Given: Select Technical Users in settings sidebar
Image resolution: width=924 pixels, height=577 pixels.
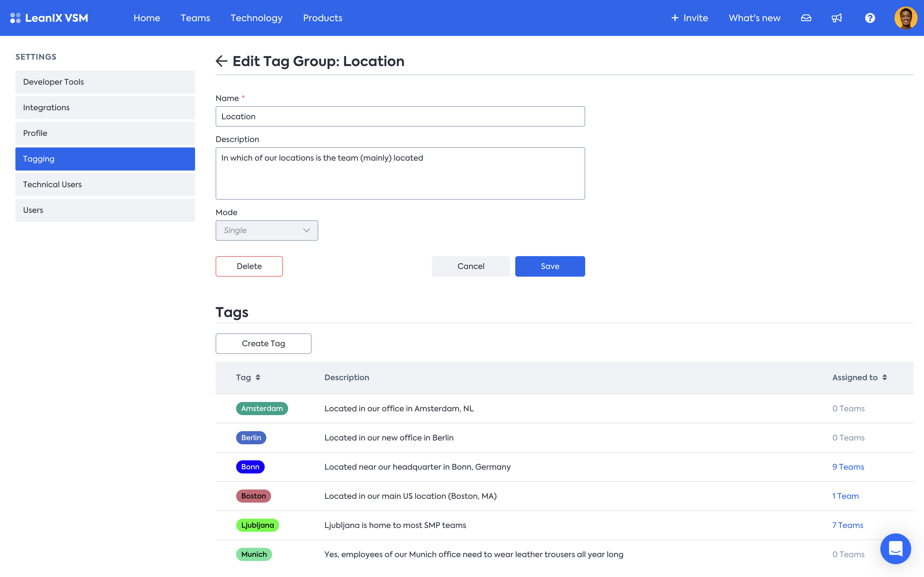Looking at the screenshot, I should point(105,185).
